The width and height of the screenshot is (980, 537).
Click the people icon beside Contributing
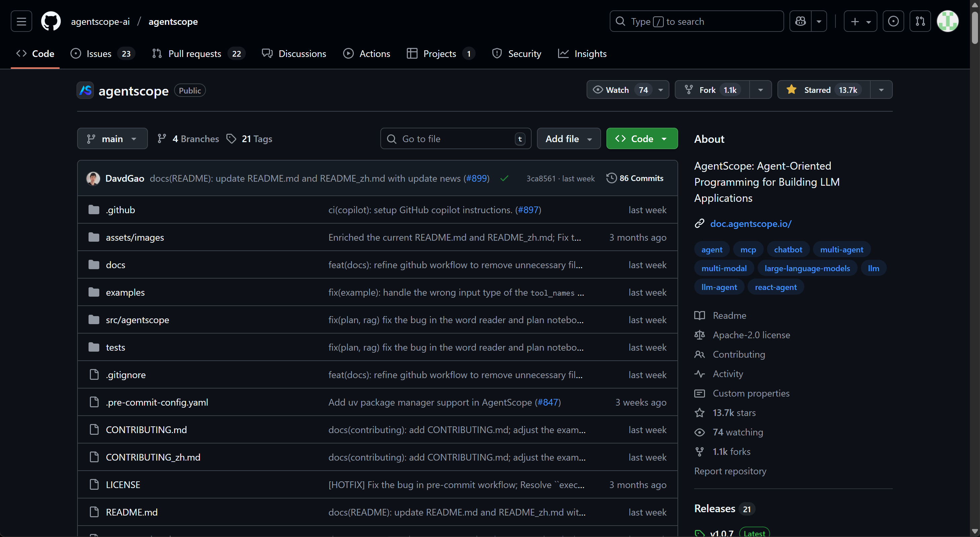[699, 354]
